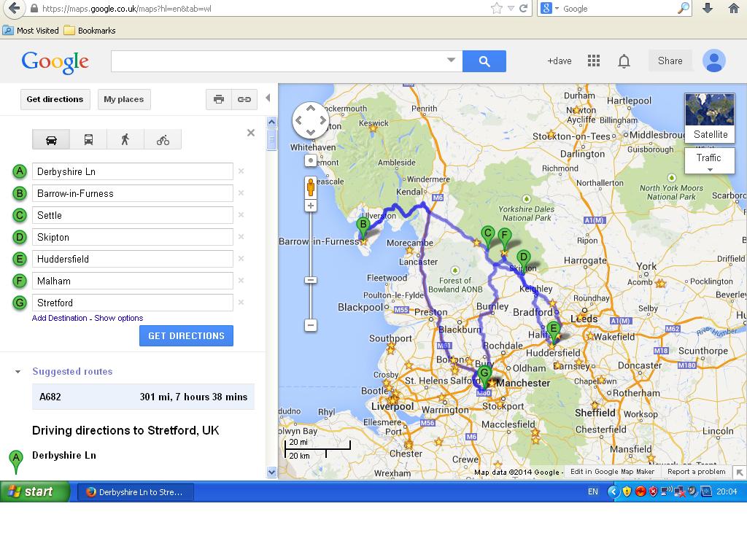The height and width of the screenshot is (560, 747).
Task: Click the map zoom slider handle
Action: [x=311, y=280]
